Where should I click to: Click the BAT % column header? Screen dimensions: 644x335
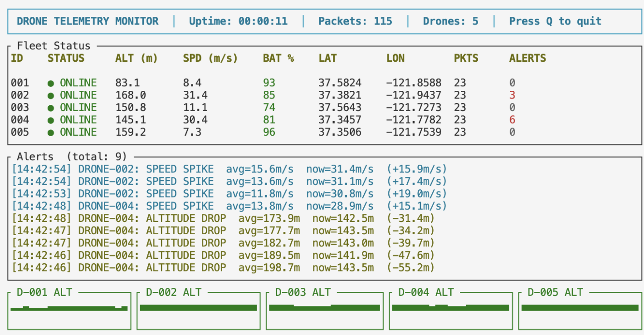click(x=278, y=58)
